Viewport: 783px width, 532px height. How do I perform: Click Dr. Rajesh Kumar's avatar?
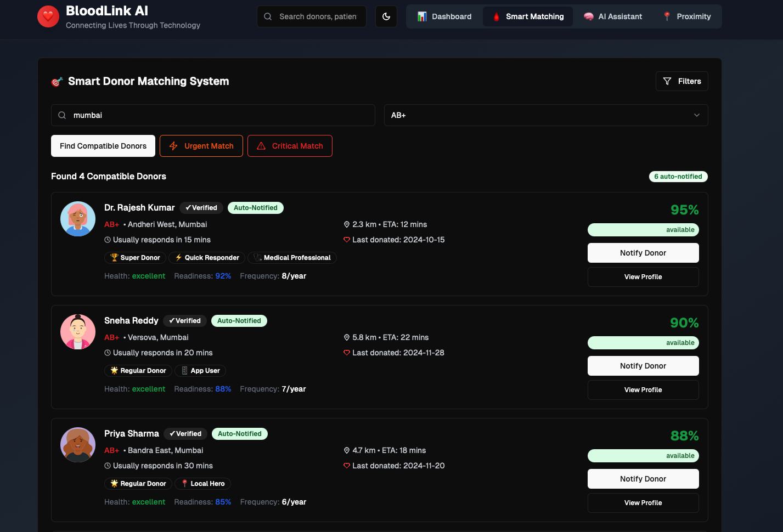78,219
